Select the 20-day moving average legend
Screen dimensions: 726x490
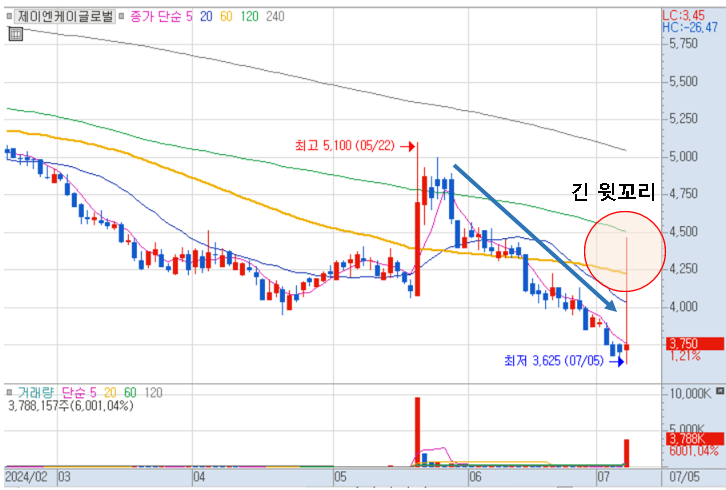click(x=206, y=17)
